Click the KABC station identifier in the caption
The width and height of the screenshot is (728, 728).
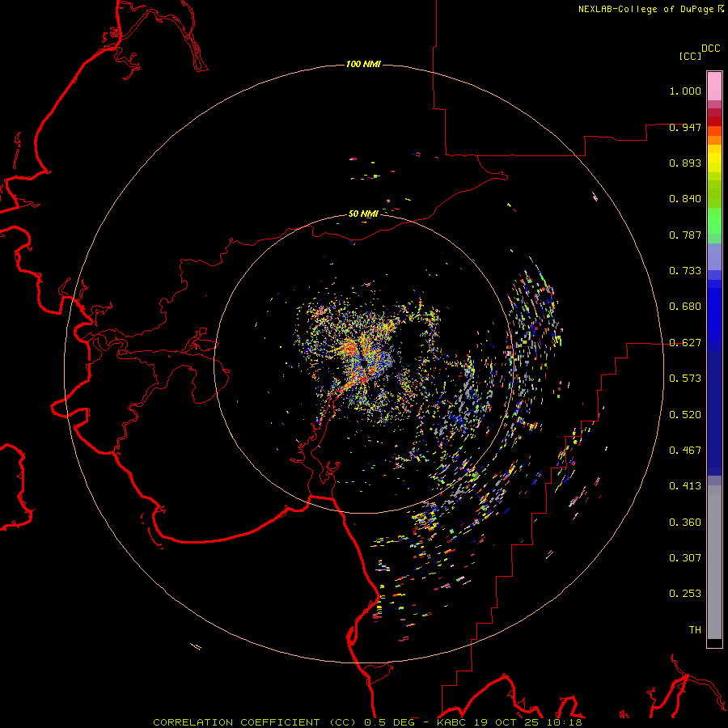pos(451,722)
